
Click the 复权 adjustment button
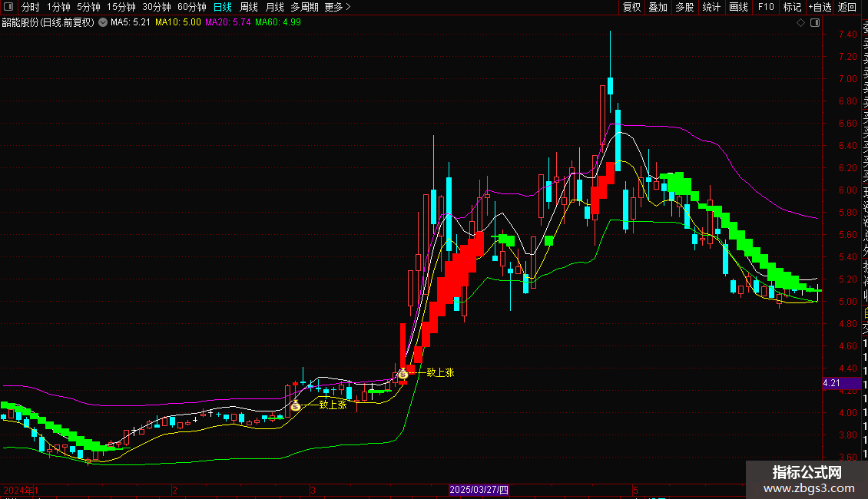coord(631,7)
